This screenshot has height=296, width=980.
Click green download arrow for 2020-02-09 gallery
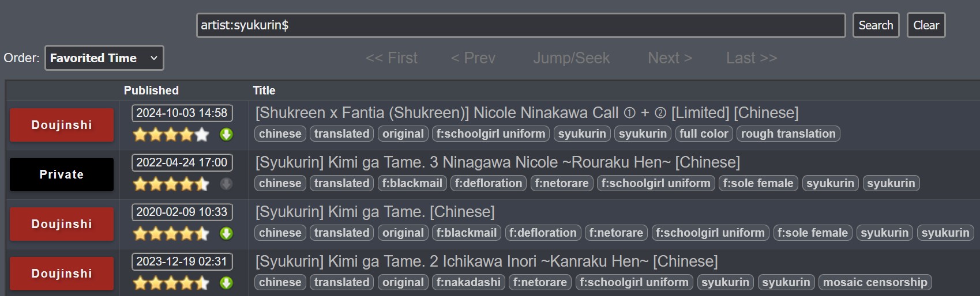click(226, 234)
